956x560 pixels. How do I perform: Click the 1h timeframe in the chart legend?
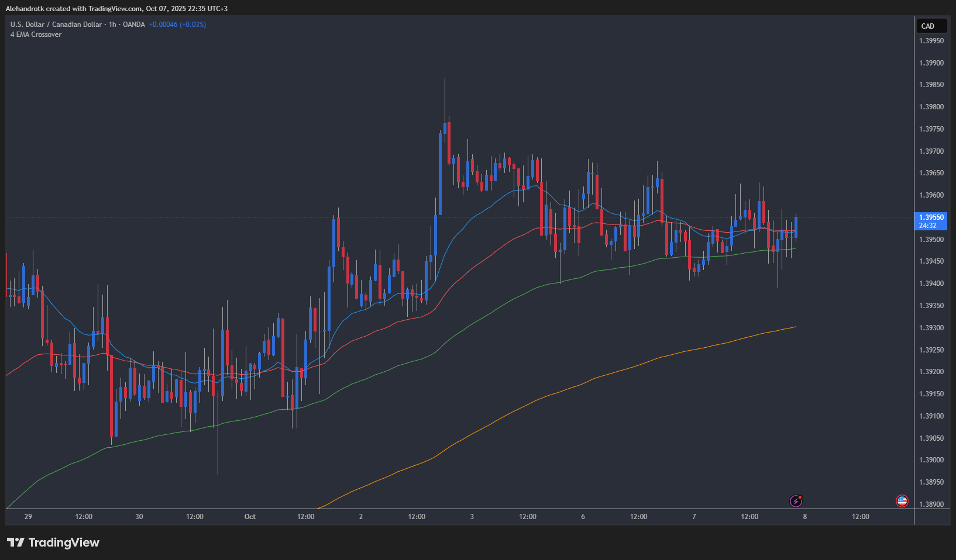pos(112,25)
